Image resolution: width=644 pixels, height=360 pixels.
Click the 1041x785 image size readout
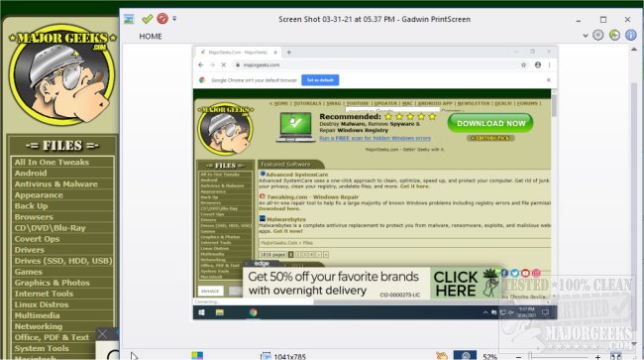coord(290,356)
